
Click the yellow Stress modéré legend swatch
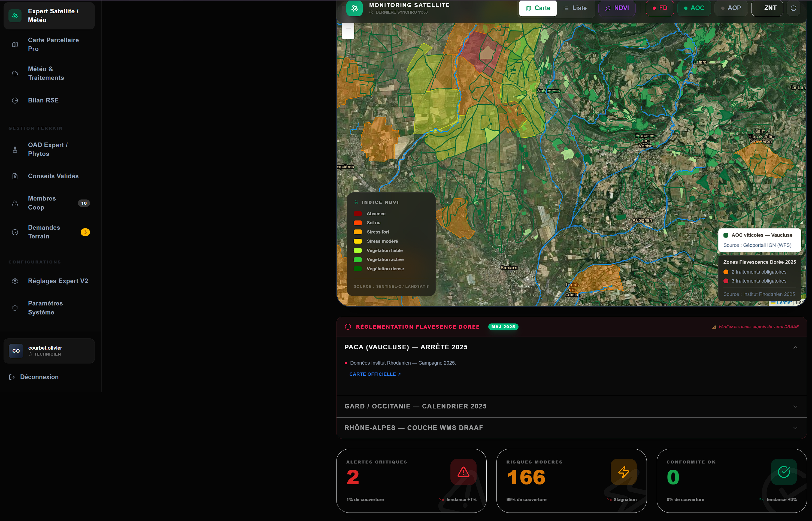tap(357, 241)
